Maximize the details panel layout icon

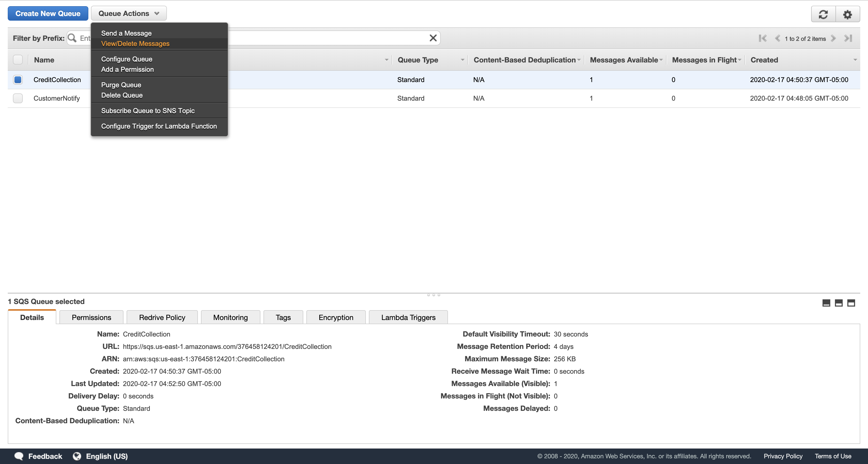coord(851,303)
